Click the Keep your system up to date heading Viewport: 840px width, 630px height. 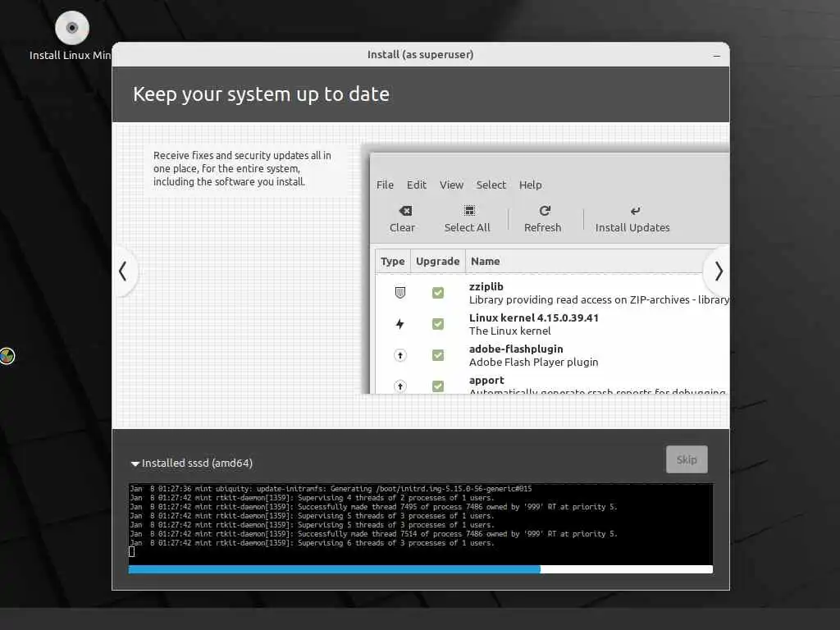coord(261,94)
